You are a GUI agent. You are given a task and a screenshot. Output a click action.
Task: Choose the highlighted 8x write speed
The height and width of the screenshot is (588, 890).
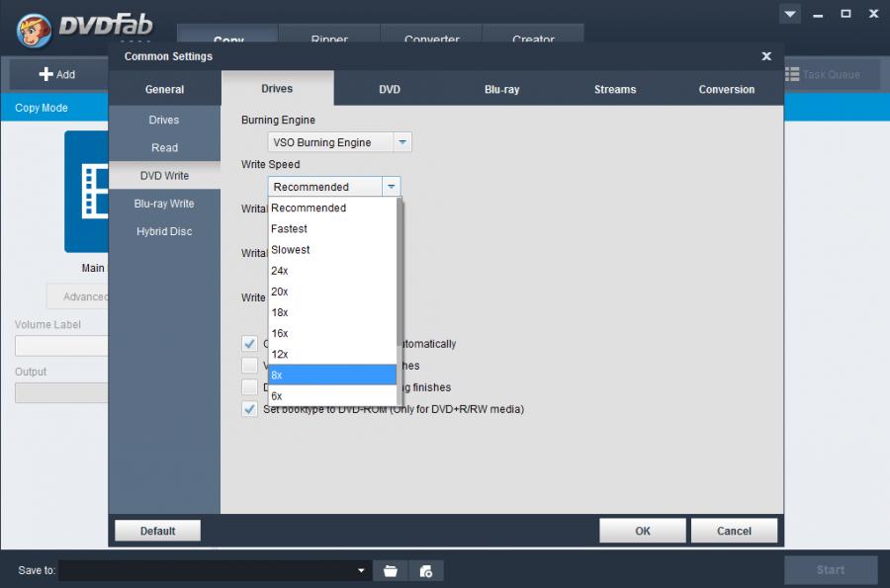332,375
